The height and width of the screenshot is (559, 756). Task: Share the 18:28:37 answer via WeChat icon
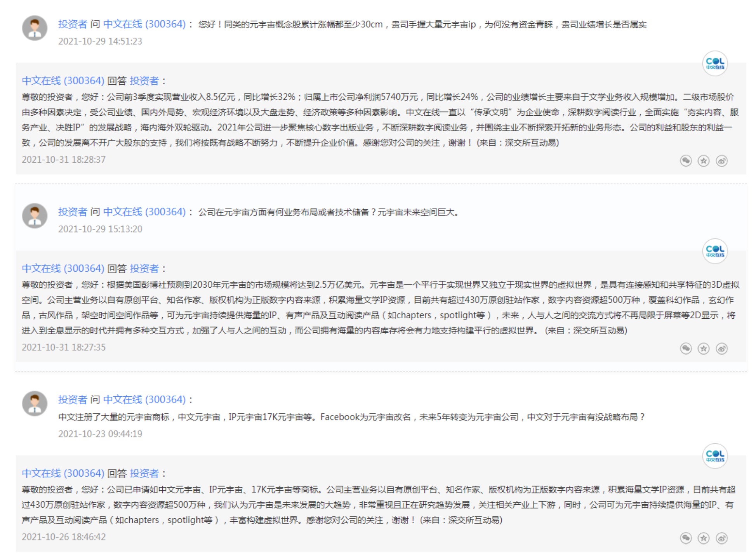click(686, 161)
